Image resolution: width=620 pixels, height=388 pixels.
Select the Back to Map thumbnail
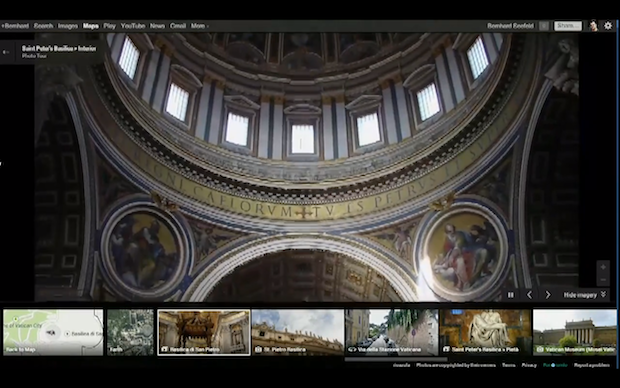click(x=53, y=332)
